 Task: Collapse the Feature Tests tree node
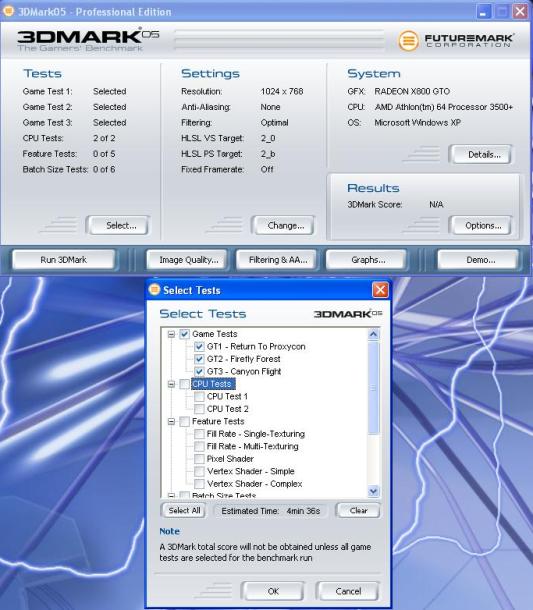point(171,421)
